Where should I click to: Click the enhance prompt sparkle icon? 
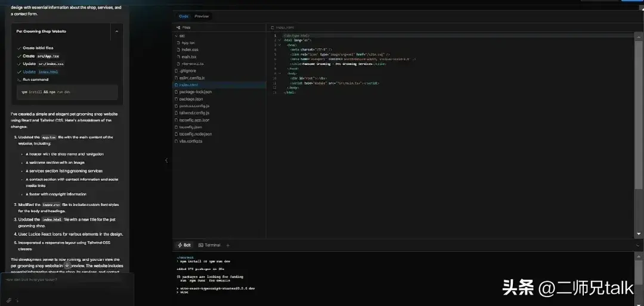[18, 300]
